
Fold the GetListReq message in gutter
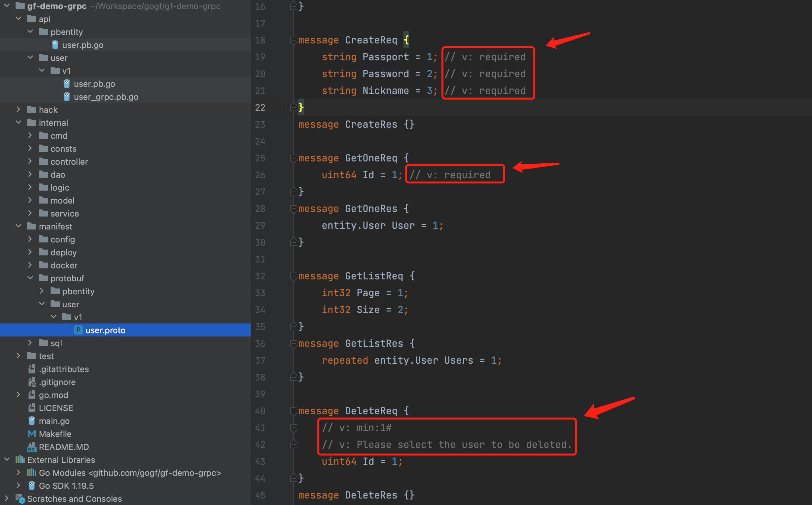point(293,276)
